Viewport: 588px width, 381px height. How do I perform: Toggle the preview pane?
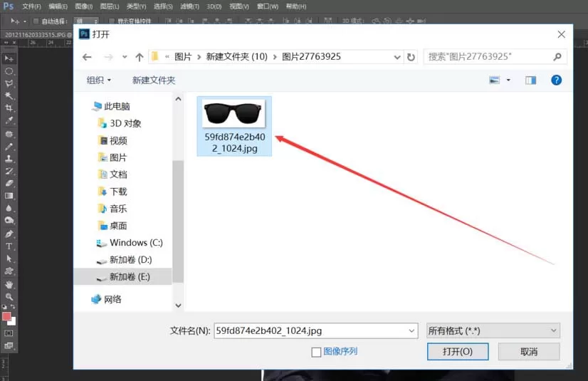point(530,80)
